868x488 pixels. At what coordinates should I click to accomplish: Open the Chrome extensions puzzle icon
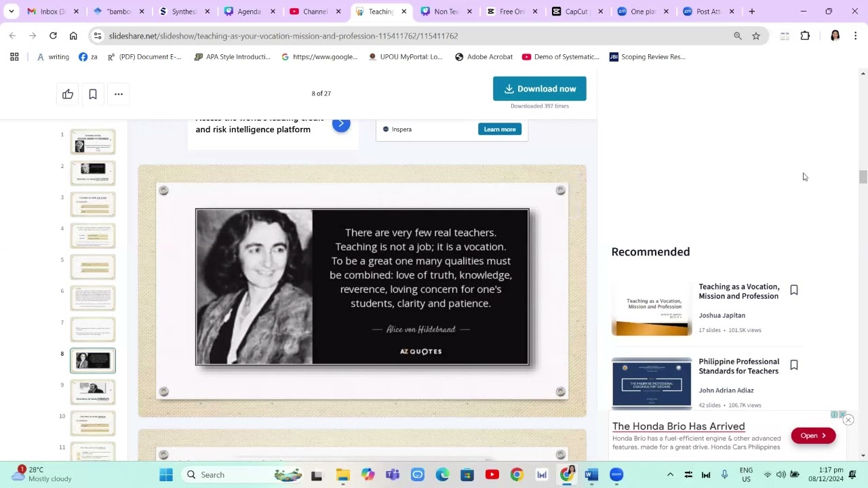pos(805,36)
